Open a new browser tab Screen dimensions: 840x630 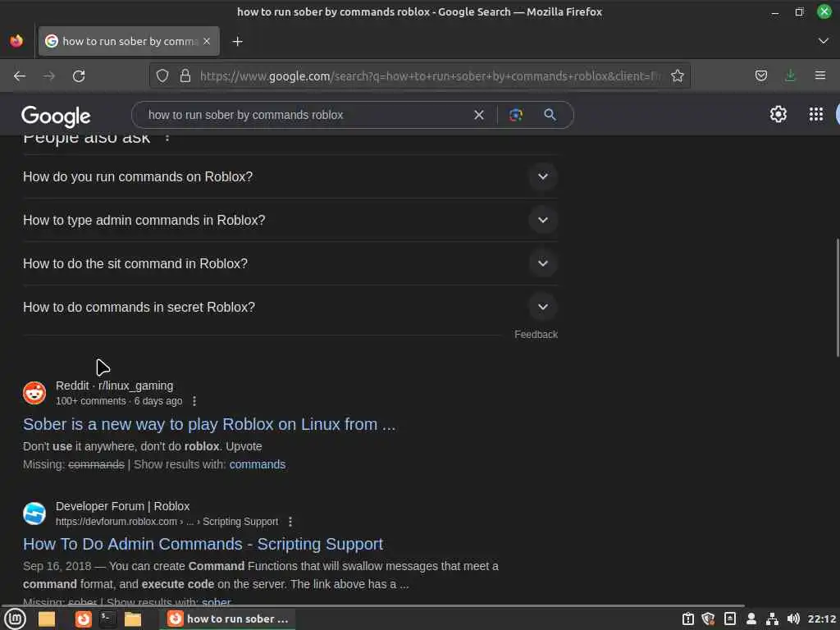coord(237,41)
